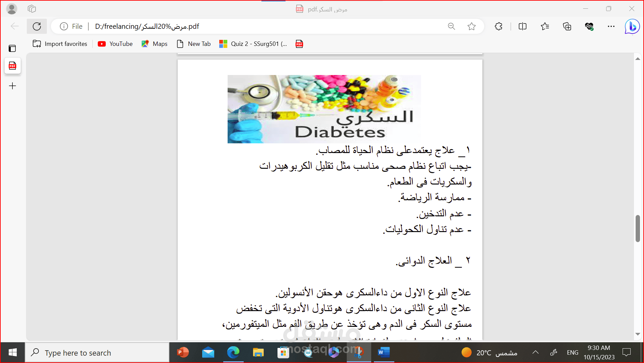Click the line 'عدم التدخين'

(444, 214)
